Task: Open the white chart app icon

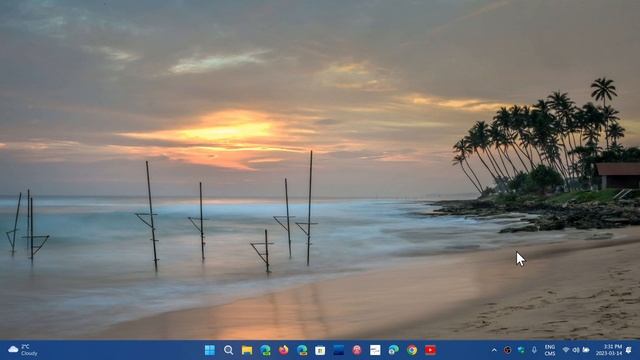Action: [x=375, y=350]
